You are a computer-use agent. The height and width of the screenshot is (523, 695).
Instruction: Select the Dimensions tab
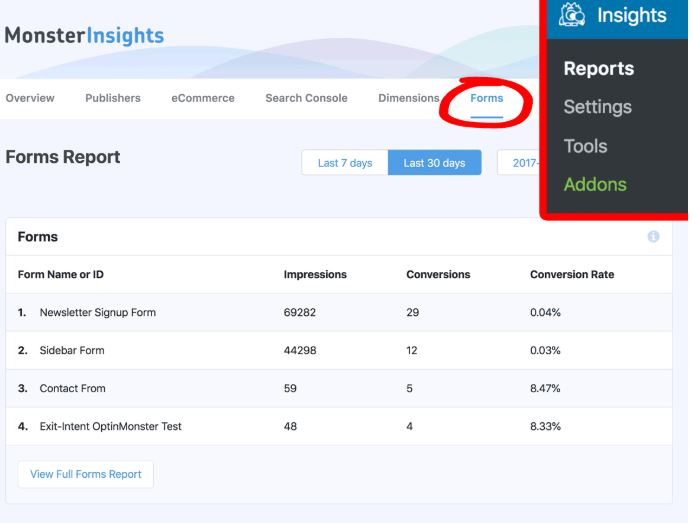point(409,98)
